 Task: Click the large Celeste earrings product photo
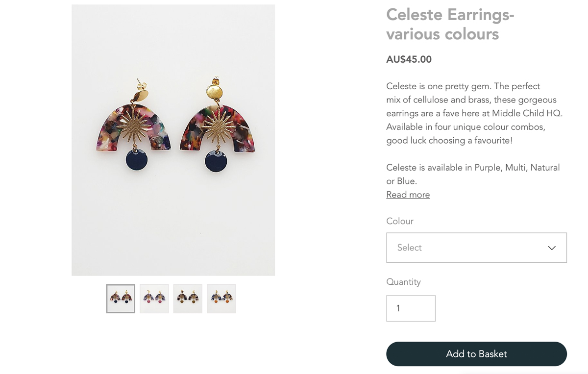coord(173,140)
